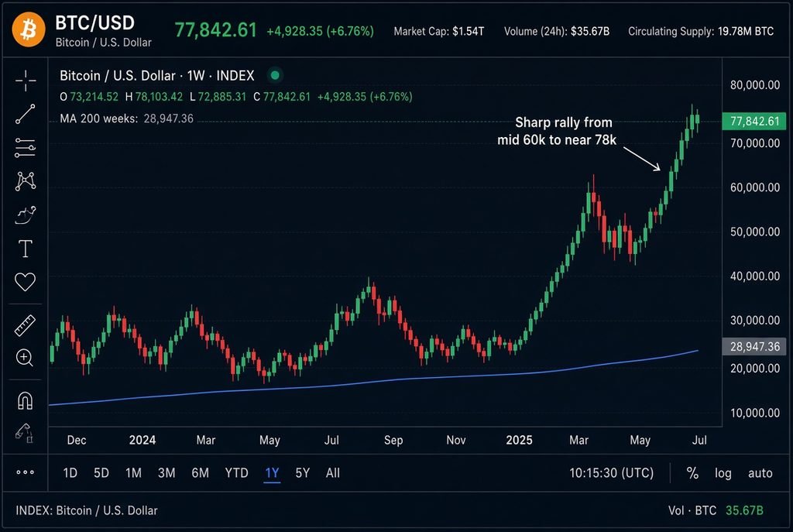Click the Vol · BTC 35.67B status entry
The image size is (793, 532).
[716, 510]
